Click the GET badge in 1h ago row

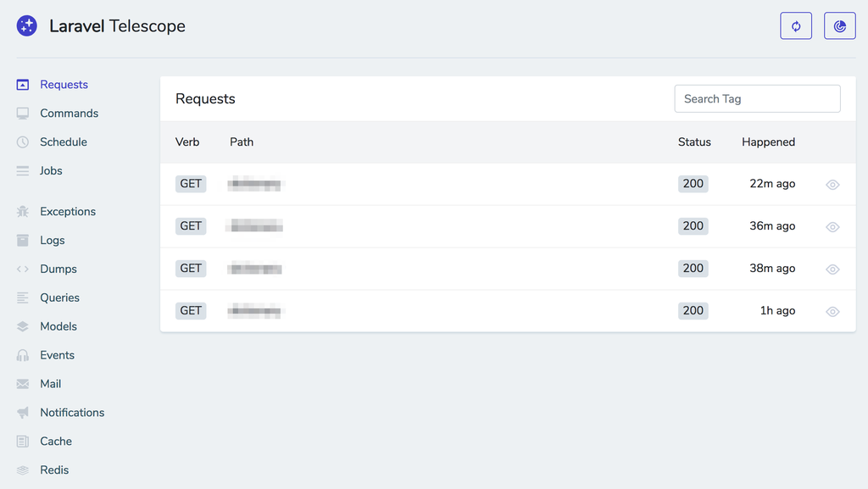pos(191,310)
